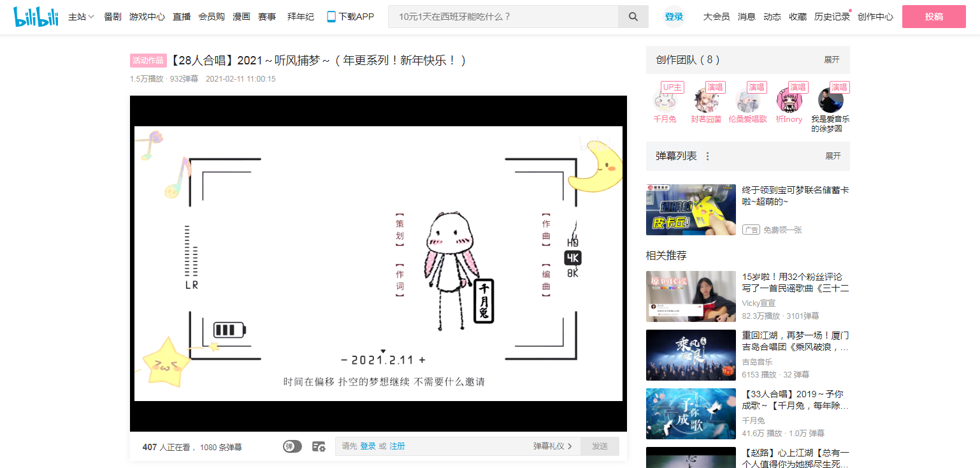
Task: Click 封茗囧菌 singer avatar
Action: (706, 101)
